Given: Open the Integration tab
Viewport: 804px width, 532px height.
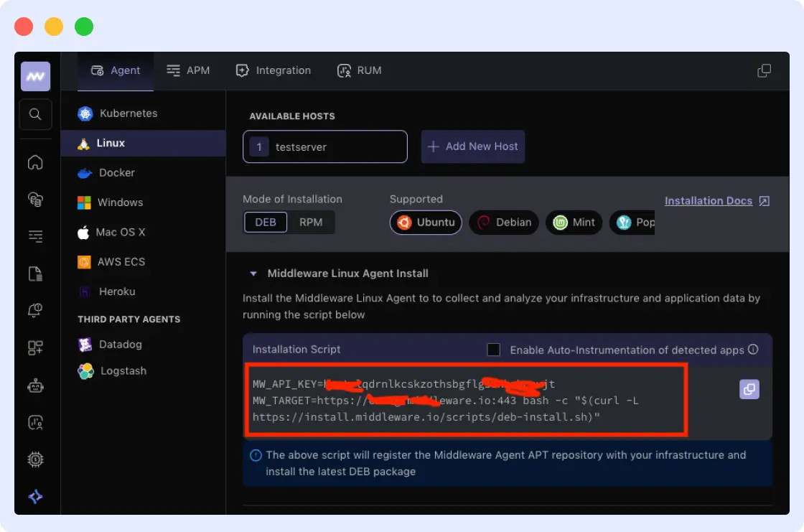Looking at the screenshot, I should [x=273, y=70].
